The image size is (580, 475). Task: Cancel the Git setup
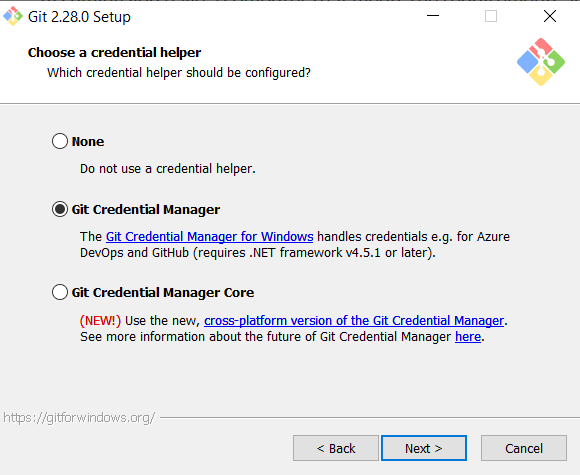coord(524,448)
